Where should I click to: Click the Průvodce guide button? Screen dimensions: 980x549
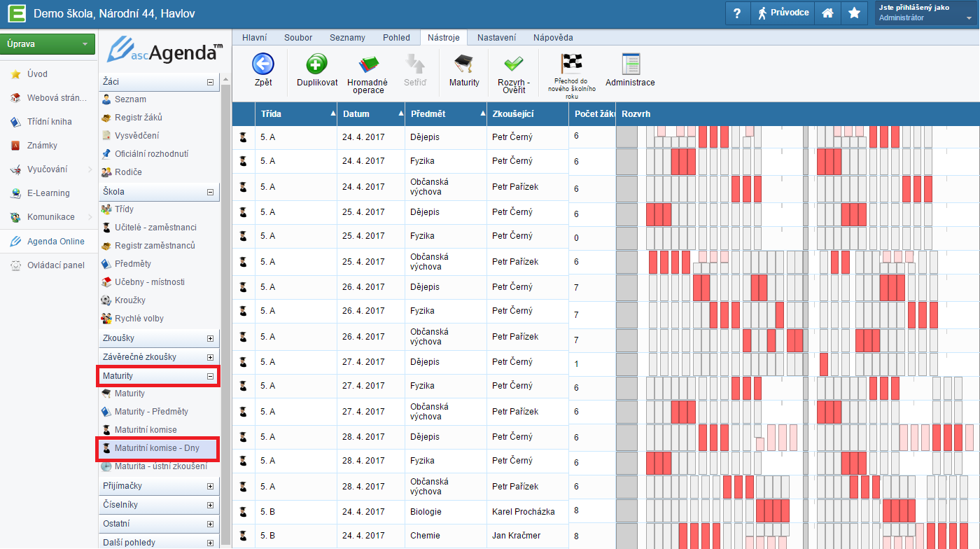(783, 13)
